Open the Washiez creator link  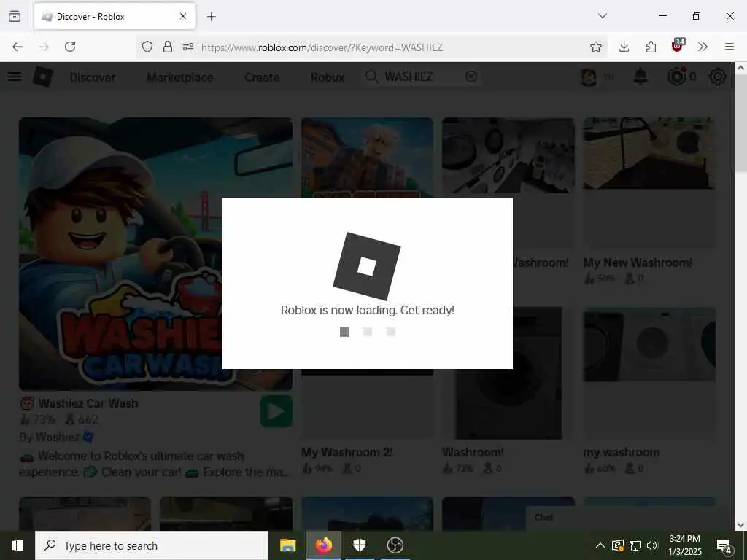click(57, 437)
